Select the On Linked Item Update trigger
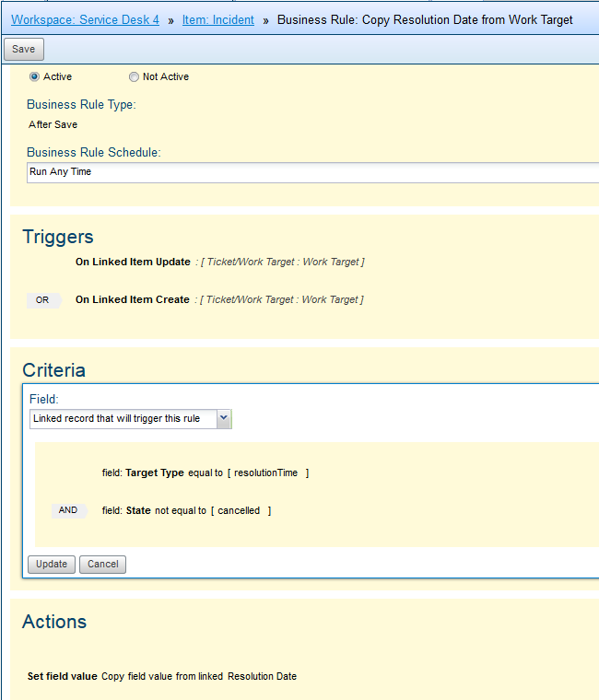The height and width of the screenshot is (700, 599). tap(133, 262)
